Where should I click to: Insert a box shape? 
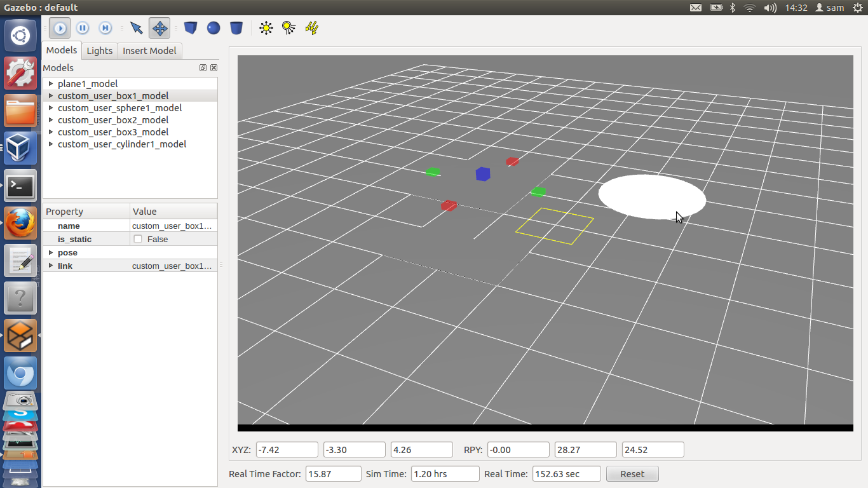pyautogui.click(x=191, y=28)
